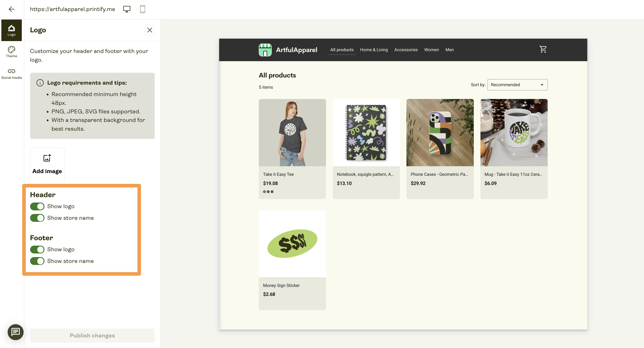
Task: Select the Logo panel in the sidebar
Action: click(x=11, y=30)
